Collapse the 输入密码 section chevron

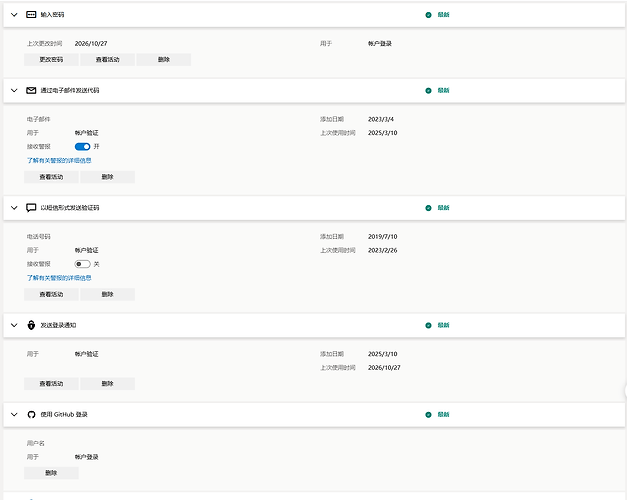14,15
